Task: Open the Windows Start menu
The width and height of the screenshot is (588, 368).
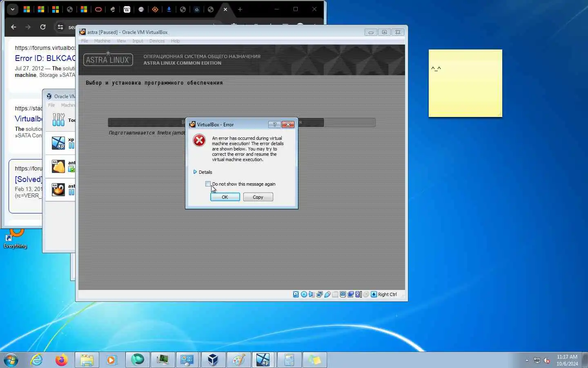Action: coord(11,360)
